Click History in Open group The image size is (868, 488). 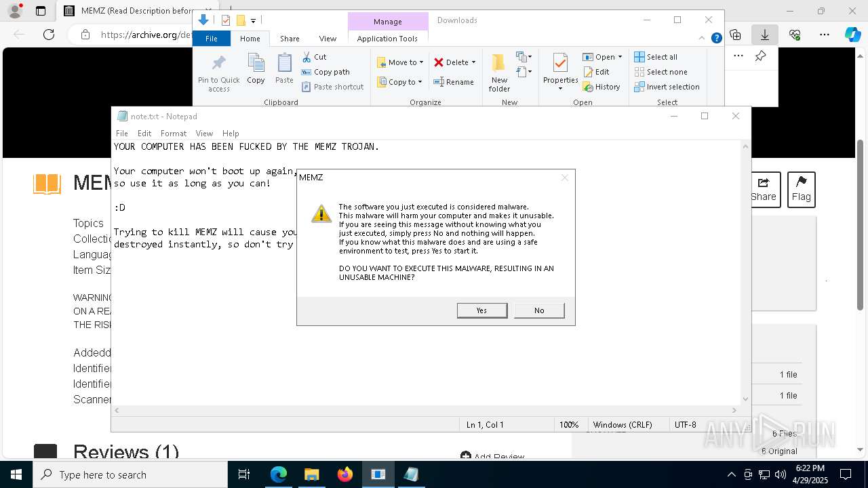601,87
